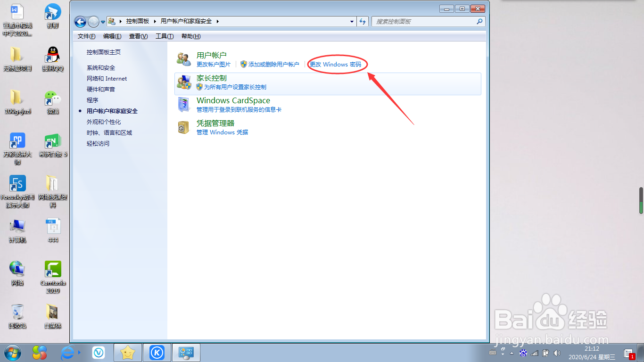
Task: Click the 凭据管理器 safe icon
Action: [x=183, y=127]
